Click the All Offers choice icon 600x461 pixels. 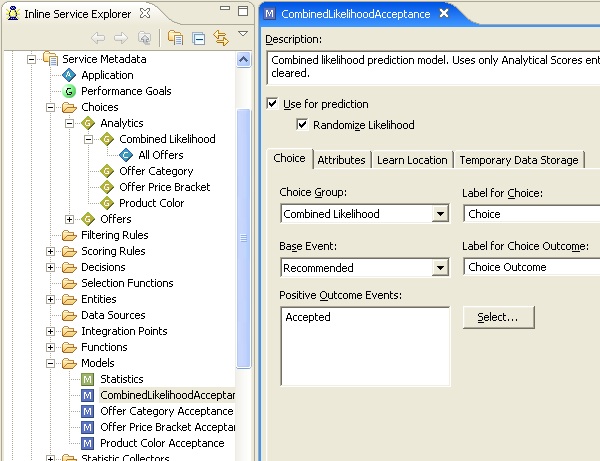click(126, 155)
